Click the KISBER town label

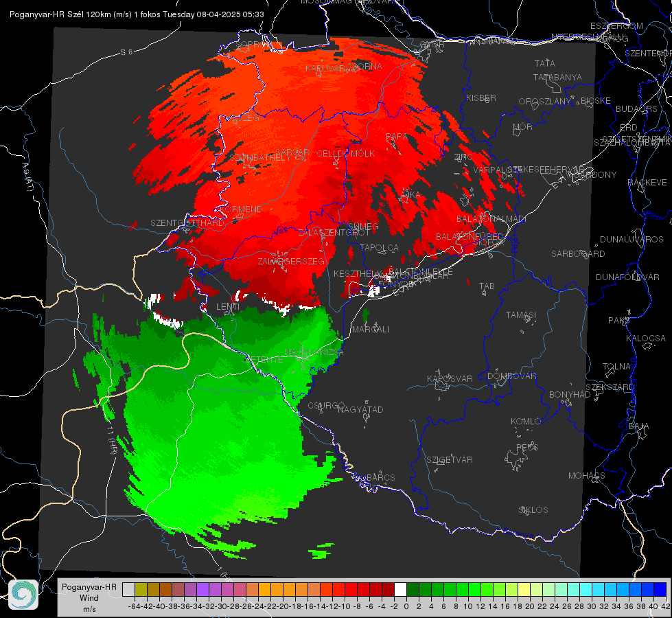click(481, 98)
